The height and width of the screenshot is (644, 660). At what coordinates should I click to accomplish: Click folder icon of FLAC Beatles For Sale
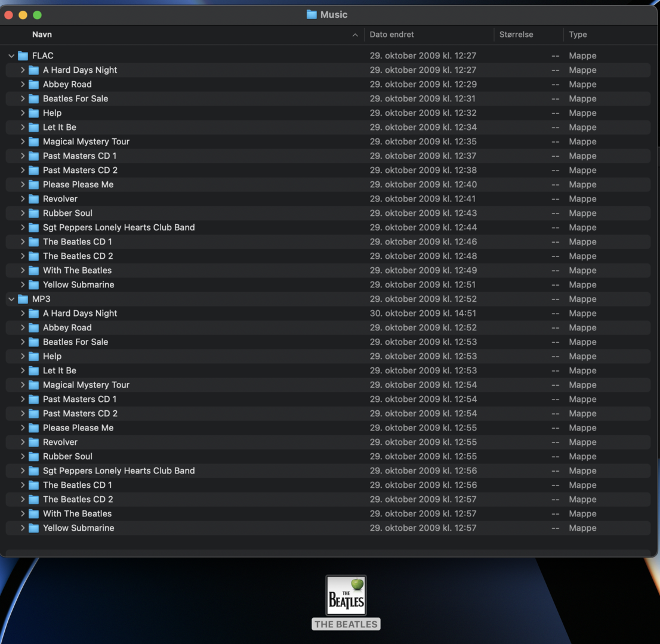pyautogui.click(x=33, y=98)
